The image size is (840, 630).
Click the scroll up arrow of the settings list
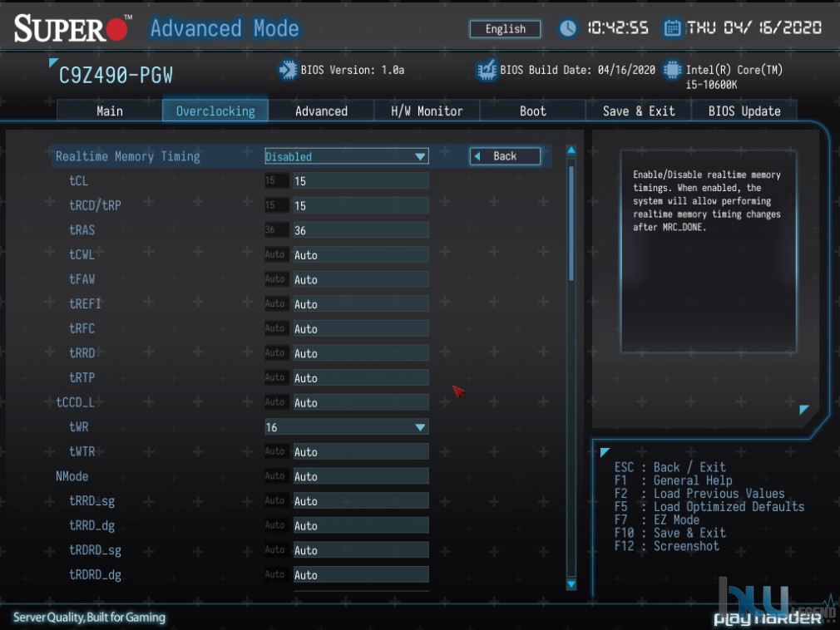pyautogui.click(x=571, y=150)
